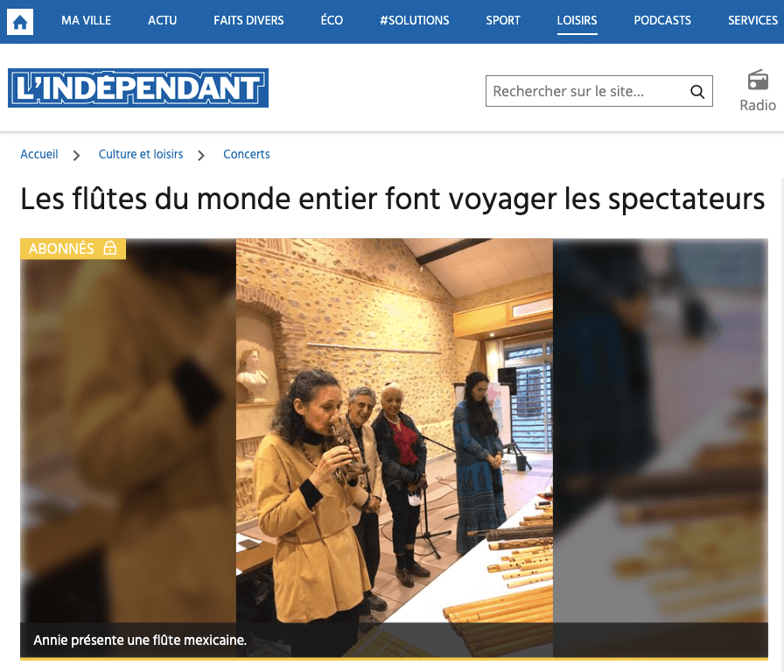Open the Radio icon
Image resolution: width=784 pixels, height=672 pixels.
click(758, 91)
